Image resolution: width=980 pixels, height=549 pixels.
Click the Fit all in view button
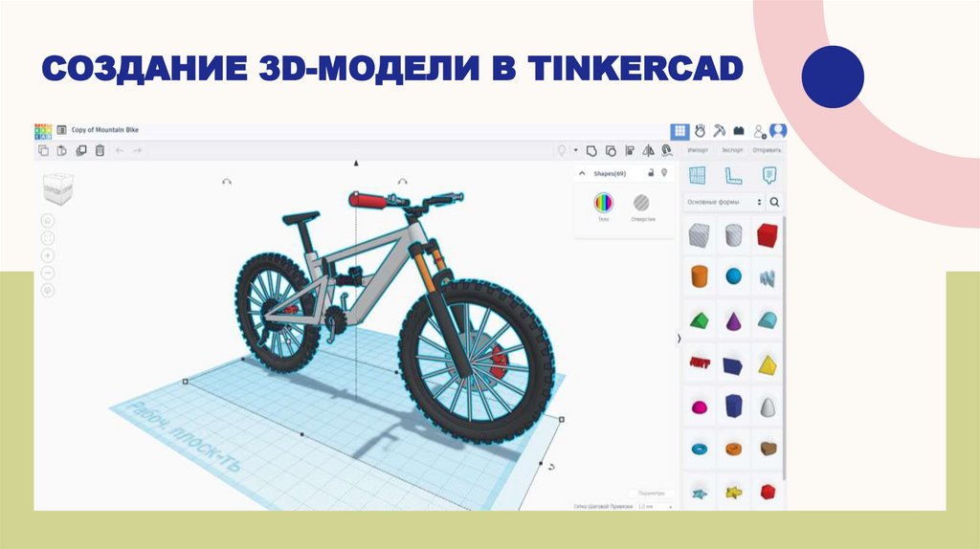tap(48, 238)
